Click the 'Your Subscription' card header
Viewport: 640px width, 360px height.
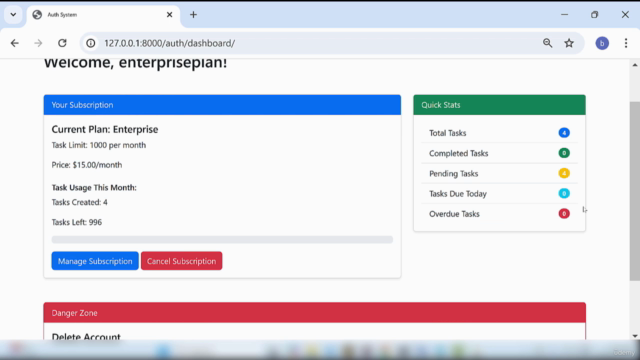click(x=222, y=105)
